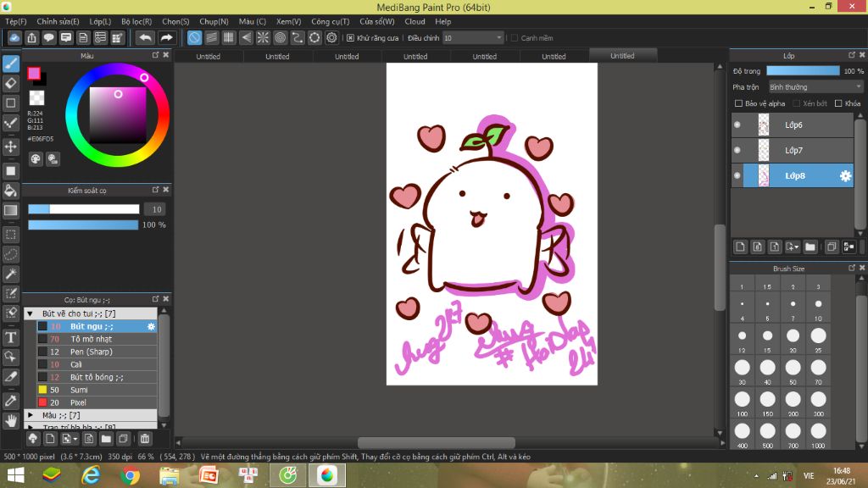Open the cloud save icon in toolbar

tap(14, 37)
